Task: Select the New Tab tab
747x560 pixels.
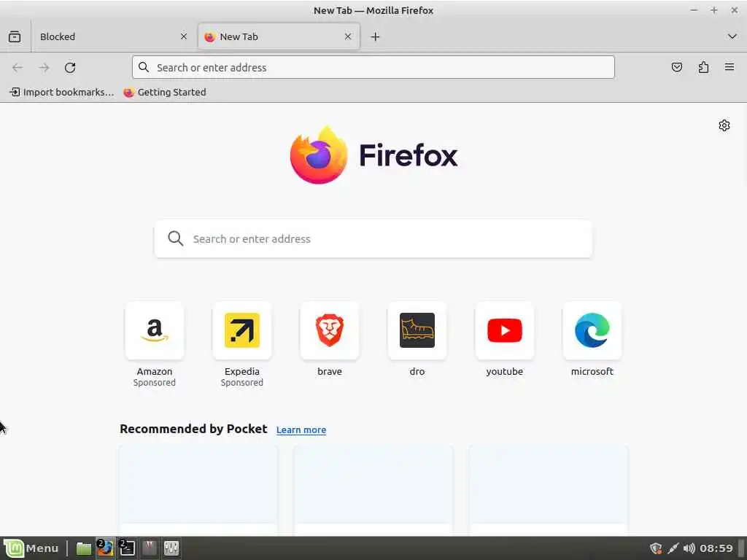Action: click(x=279, y=36)
